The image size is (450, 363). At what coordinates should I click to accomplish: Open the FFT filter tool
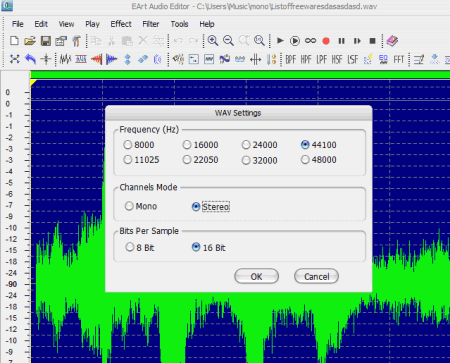pos(399,60)
